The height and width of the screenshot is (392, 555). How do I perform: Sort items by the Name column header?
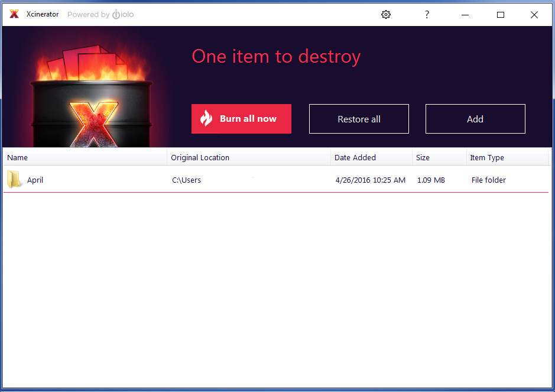coord(17,157)
